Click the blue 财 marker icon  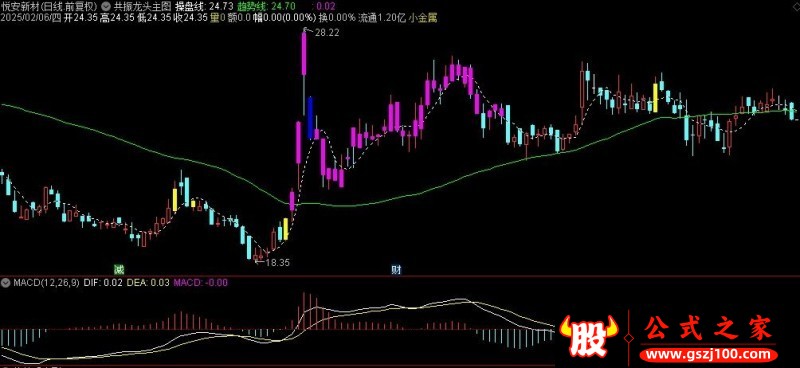pos(396,269)
